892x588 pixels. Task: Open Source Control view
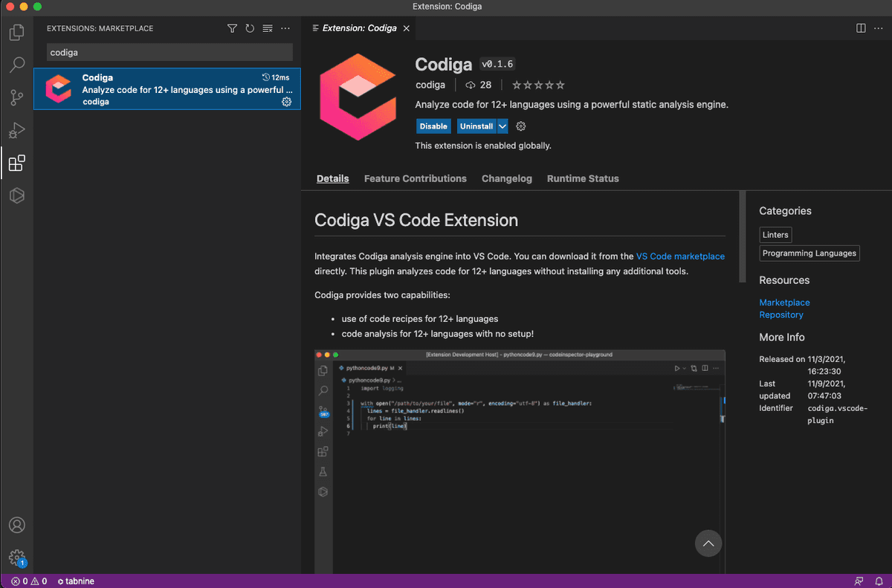(x=16, y=98)
